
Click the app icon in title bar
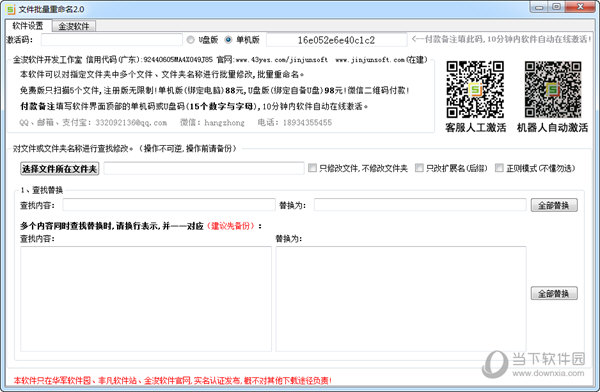[x=10, y=9]
